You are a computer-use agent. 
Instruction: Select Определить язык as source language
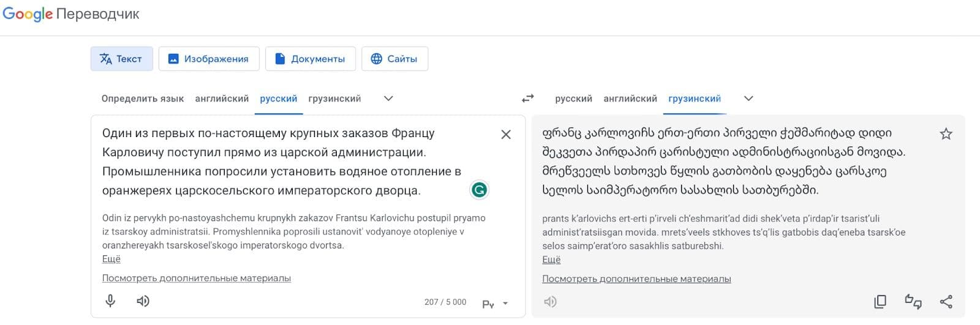tap(143, 99)
